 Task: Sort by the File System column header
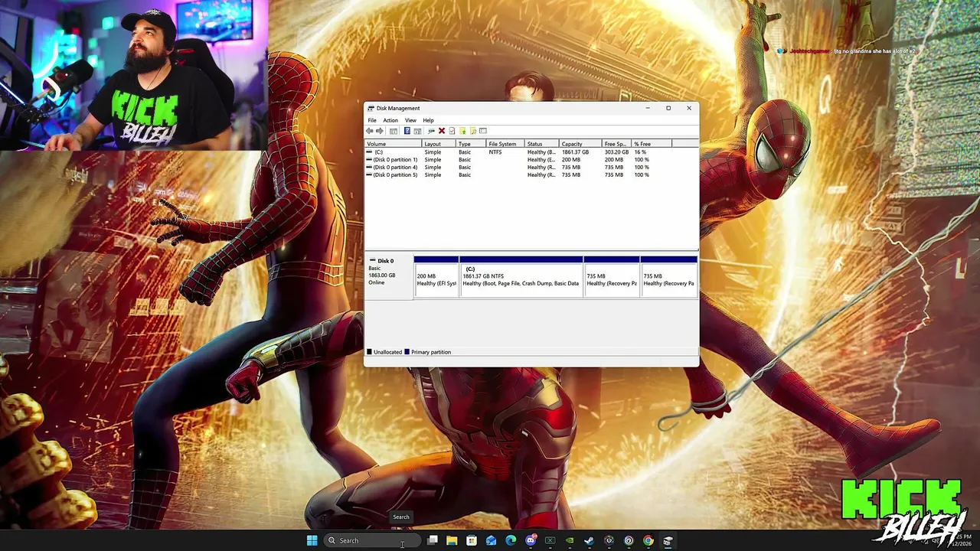(x=505, y=144)
